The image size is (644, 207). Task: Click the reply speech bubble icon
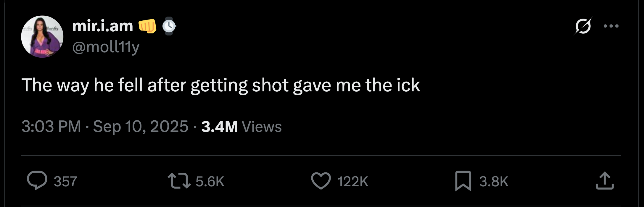click(x=37, y=180)
